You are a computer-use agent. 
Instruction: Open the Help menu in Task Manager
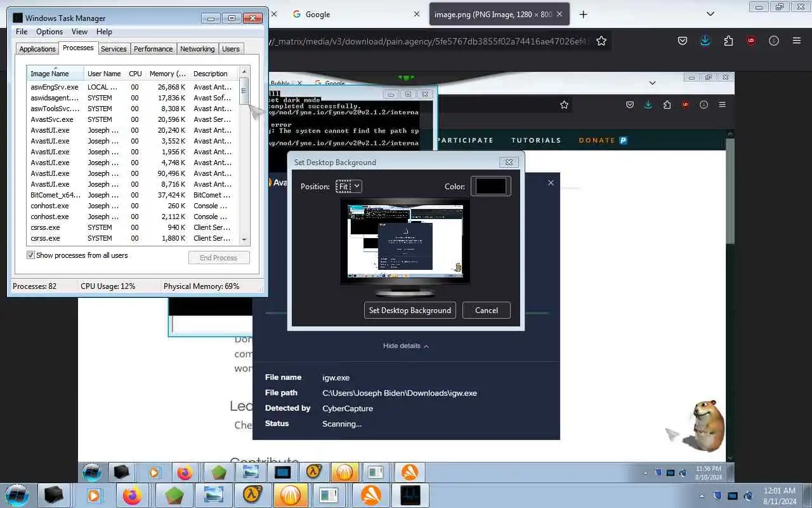(104, 32)
